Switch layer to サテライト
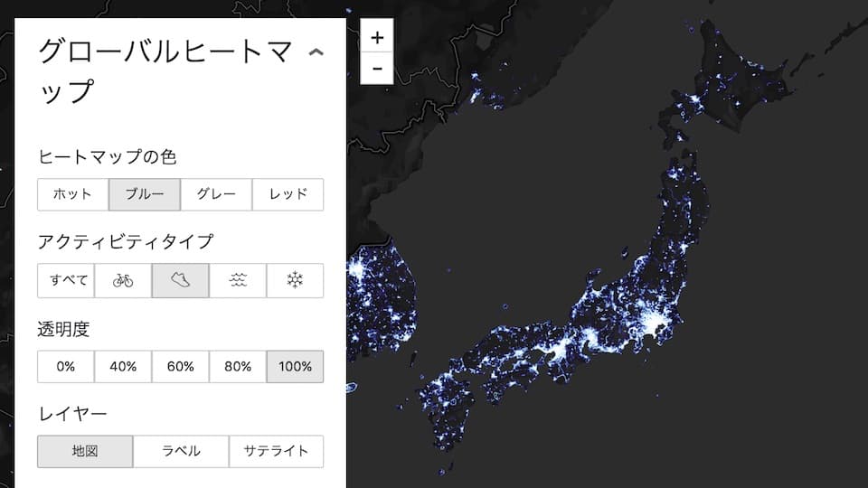Image resolution: width=868 pixels, height=488 pixels. coord(277,452)
